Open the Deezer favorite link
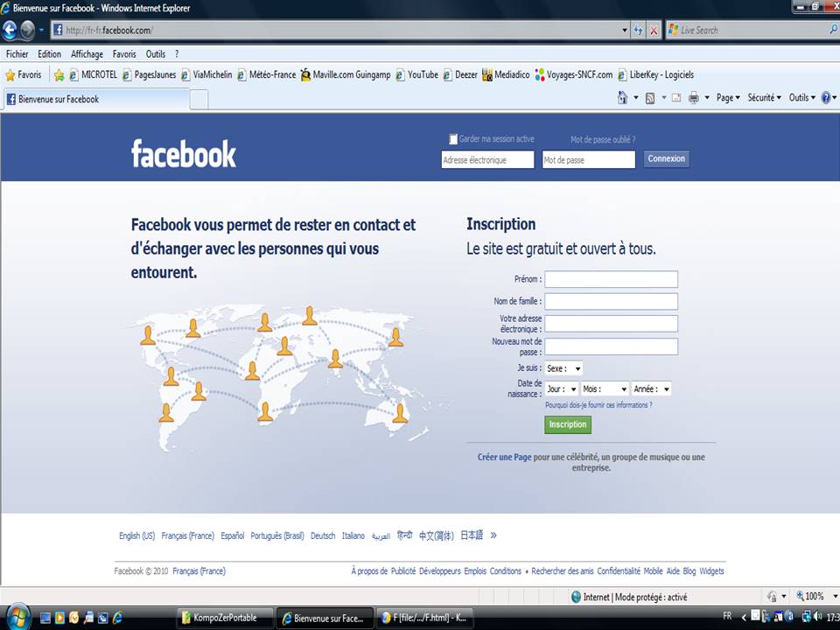Image resolution: width=840 pixels, height=630 pixels. (460, 75)
